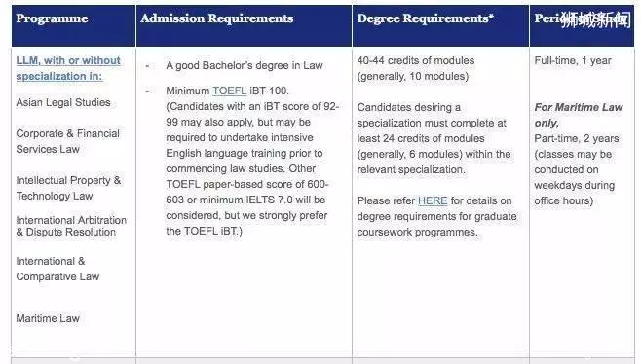Click Corporate & Financial Services Law text

point(68,141)
